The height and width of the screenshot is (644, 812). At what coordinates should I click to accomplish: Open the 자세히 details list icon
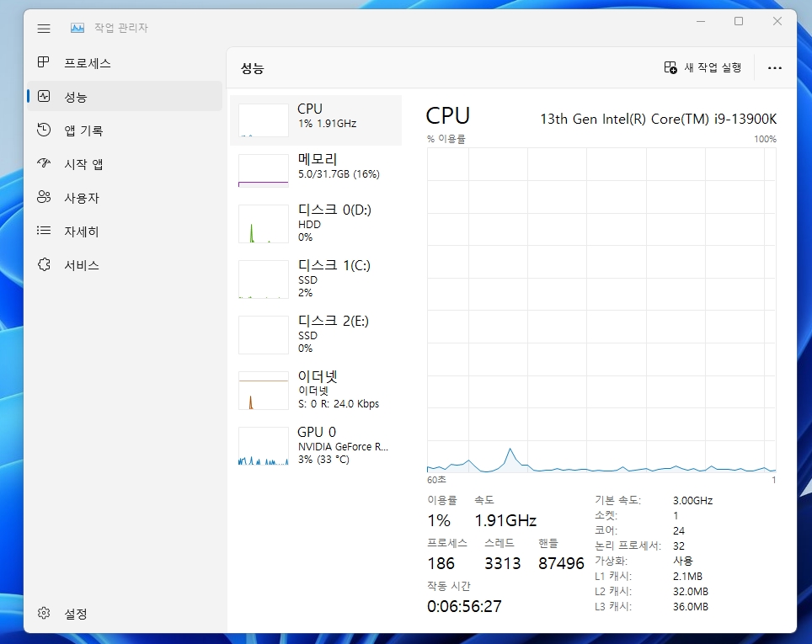tap(44, 231)
